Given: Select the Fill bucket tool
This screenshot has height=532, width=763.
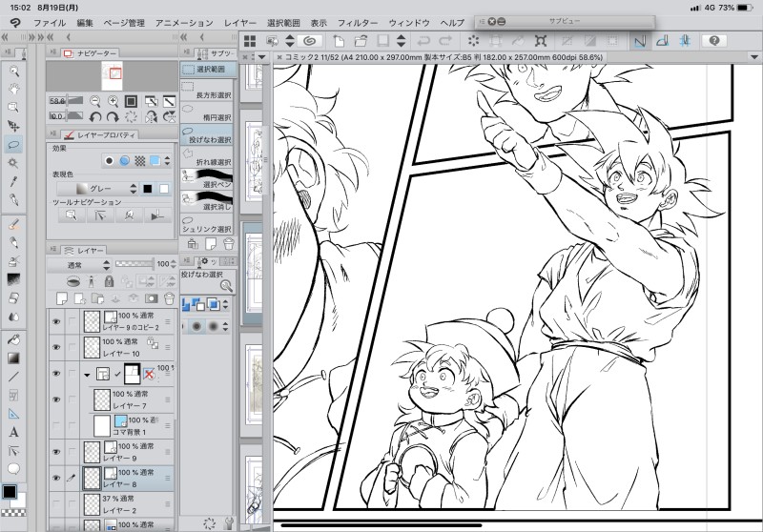Looking at the screenshot, I should pos(13,340).
